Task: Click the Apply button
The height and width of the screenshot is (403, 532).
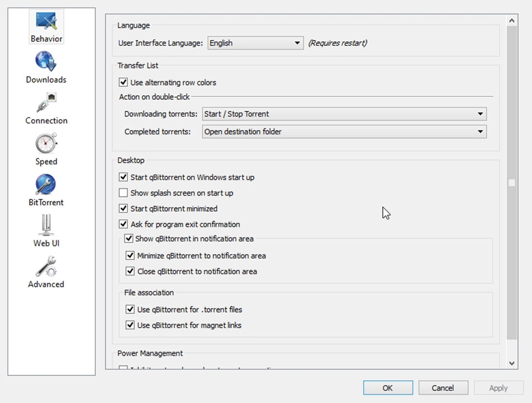Action: pyautogui.click(x=498, y=387)
